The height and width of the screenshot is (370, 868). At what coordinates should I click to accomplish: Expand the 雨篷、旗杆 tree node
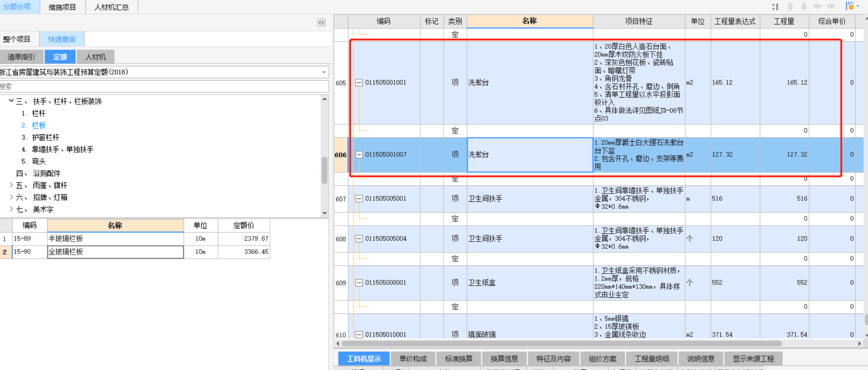click(11, 185)
